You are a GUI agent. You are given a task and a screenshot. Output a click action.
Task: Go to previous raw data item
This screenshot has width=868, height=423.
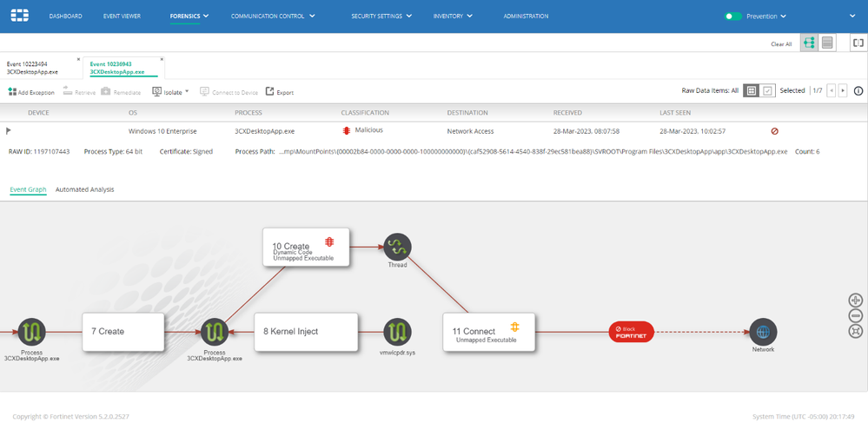[831, 91]
